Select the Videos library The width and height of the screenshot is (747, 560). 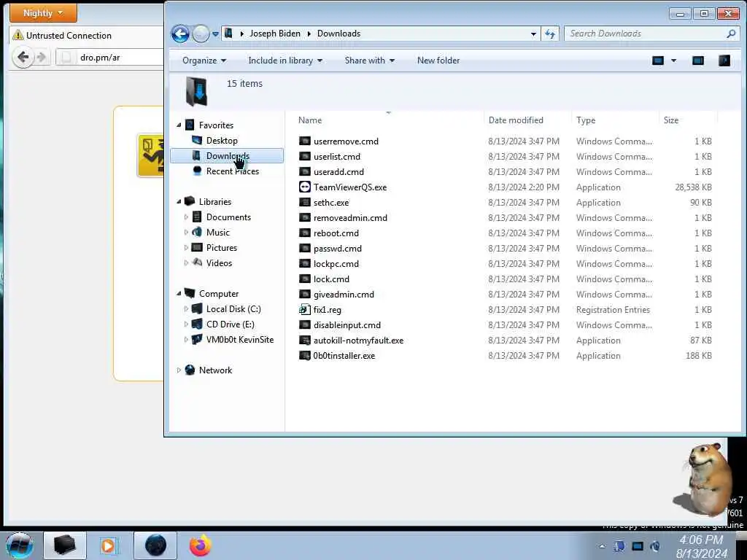pos(219,262)
